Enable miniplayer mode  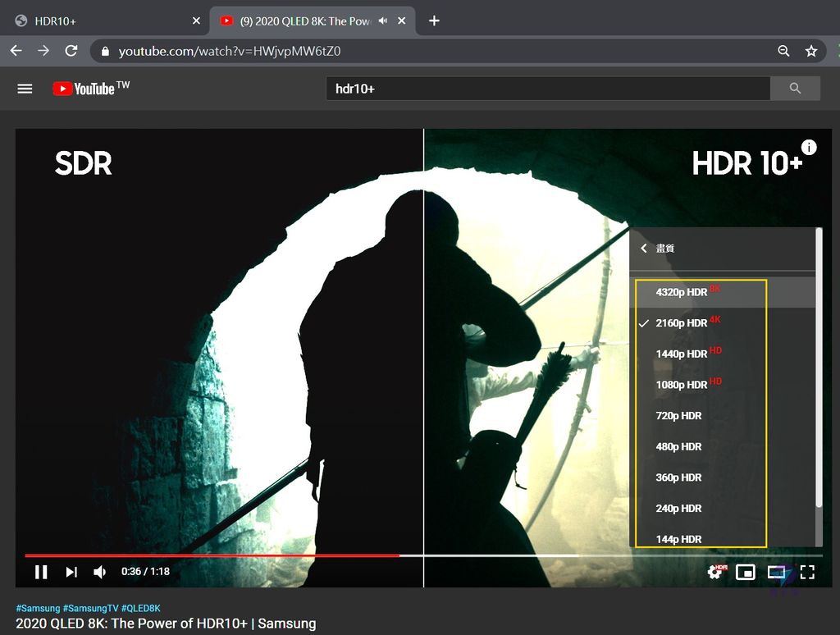click(x=745, y=573)
